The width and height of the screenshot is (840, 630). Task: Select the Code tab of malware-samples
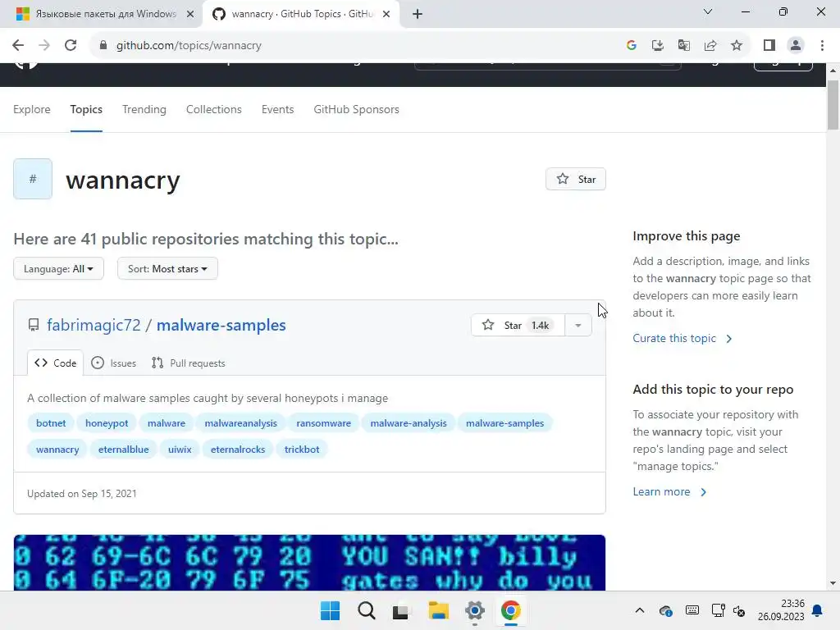[x=55, y=363]
